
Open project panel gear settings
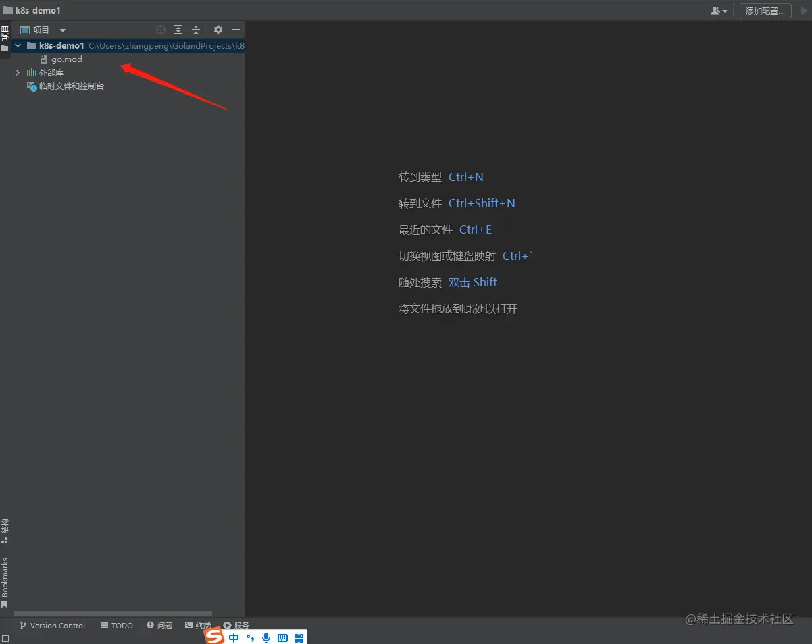coord(218,30)
